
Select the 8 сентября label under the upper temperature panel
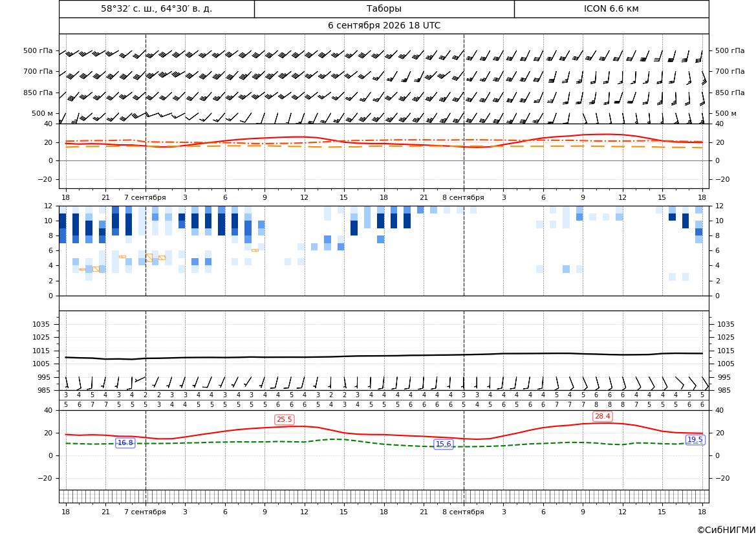tap(463, 197)
